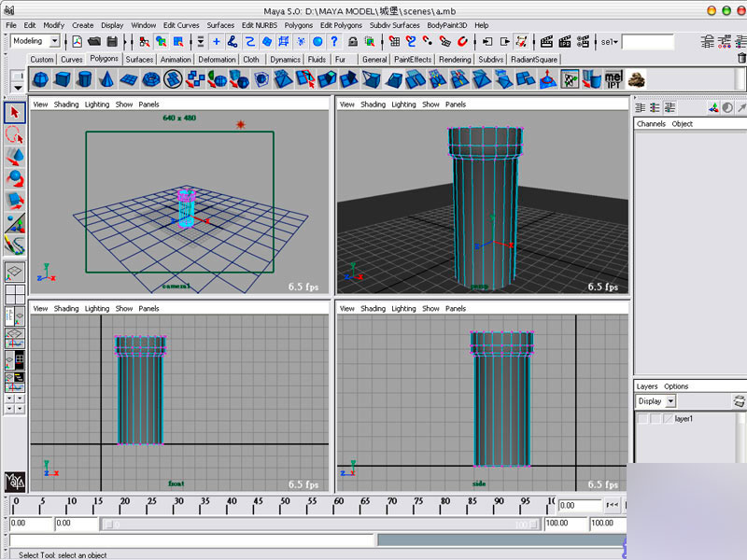Switch to the four-view layout icon
Viewport: 747px width, 560px height.
pyautogui.click(x=15, y=296)
